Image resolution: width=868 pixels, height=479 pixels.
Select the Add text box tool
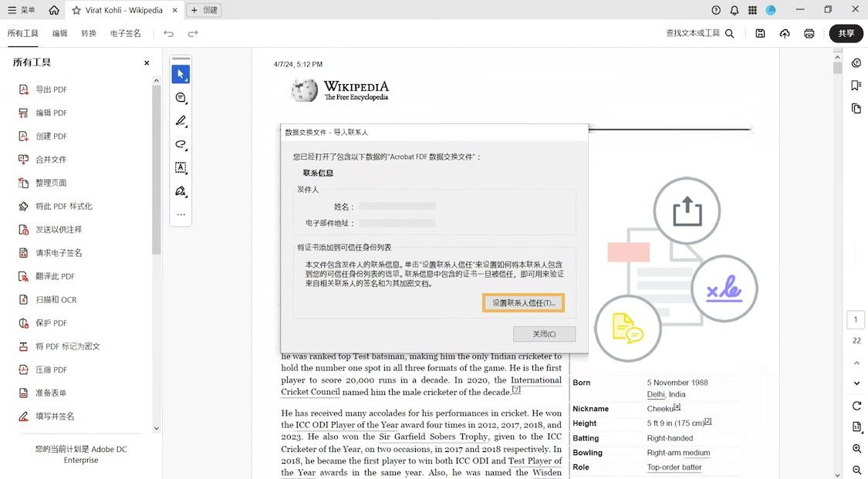(181, 167)
